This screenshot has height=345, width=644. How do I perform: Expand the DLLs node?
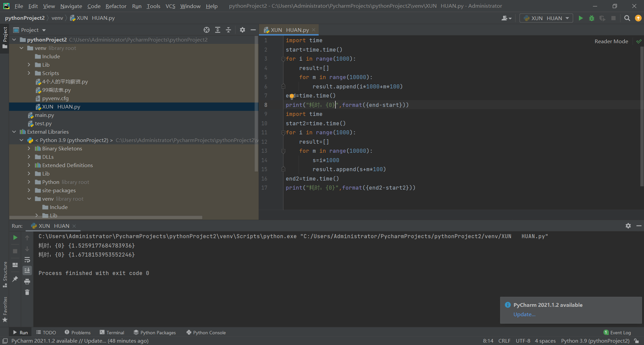click(29, 157)
